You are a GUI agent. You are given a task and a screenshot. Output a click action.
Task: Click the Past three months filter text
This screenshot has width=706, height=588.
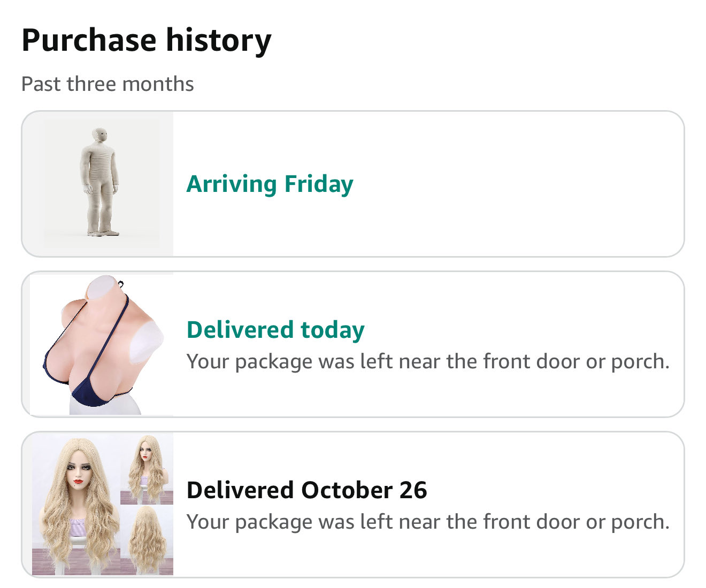108,84
